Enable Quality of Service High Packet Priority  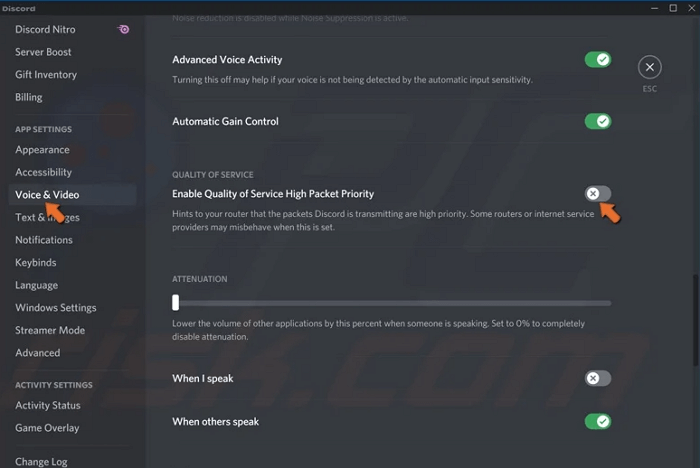click(598, 193)
